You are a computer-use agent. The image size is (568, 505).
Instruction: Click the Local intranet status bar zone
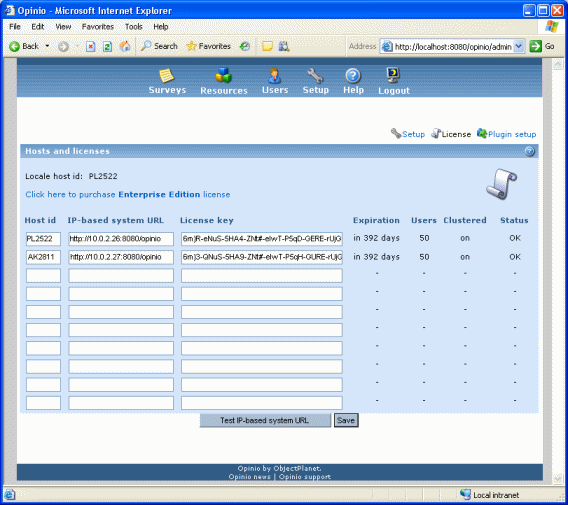coord(490,494)
